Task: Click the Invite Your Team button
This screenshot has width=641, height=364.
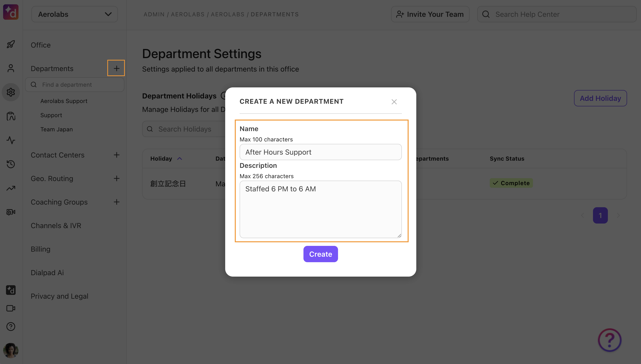Action: (430, 14)
